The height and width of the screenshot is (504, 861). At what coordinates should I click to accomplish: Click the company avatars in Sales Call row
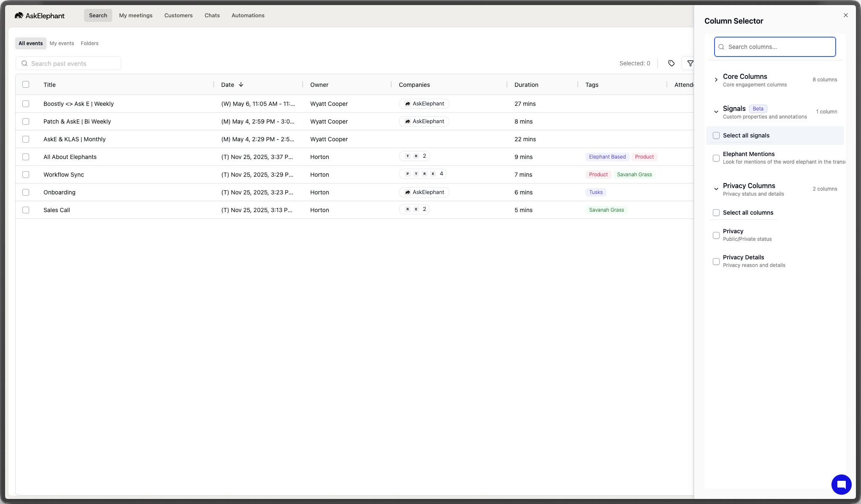(414, 209)
